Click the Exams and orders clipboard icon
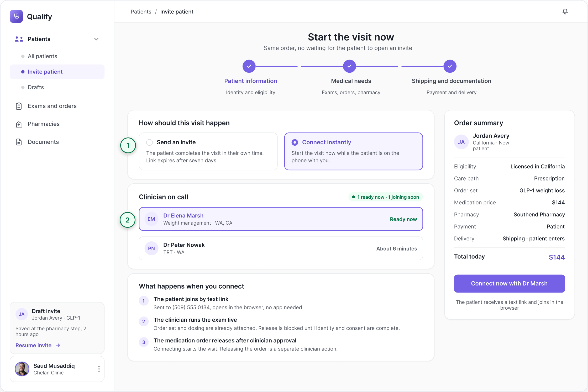Image resolution: width=588 pixels, height=392 pixels. (19, 106)
